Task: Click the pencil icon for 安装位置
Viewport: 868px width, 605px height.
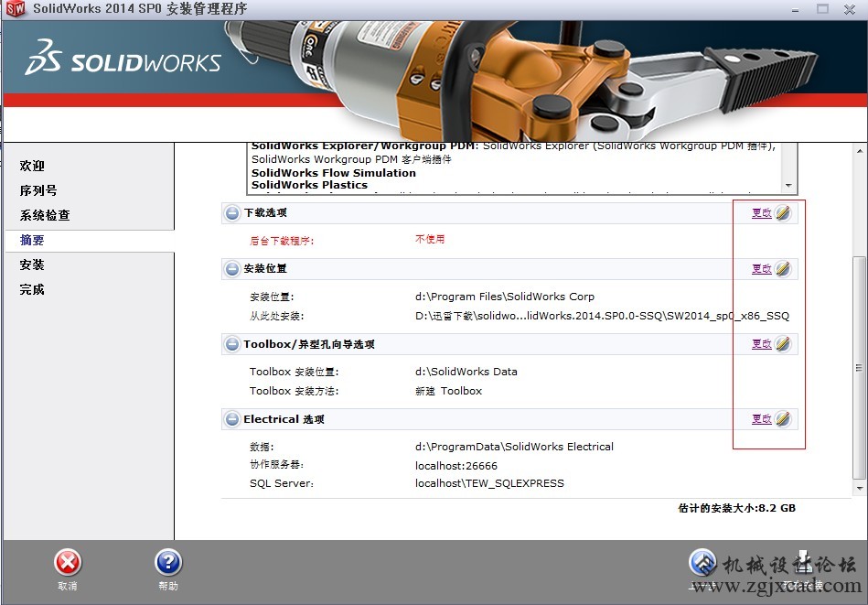Action: point(783,269)
